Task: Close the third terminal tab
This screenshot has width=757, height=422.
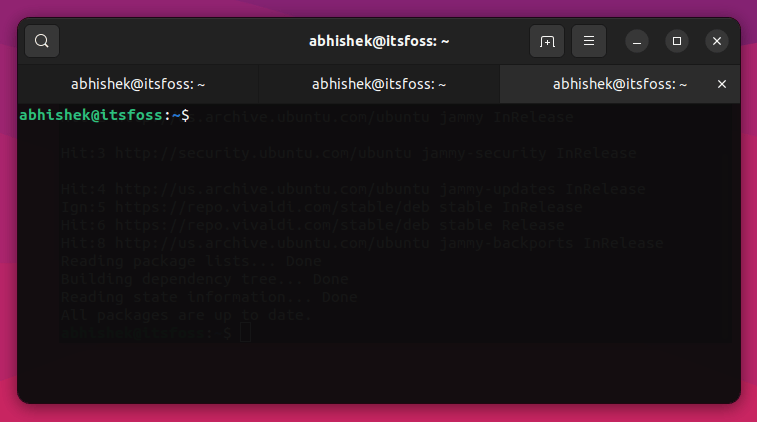Action: point(722,85)
